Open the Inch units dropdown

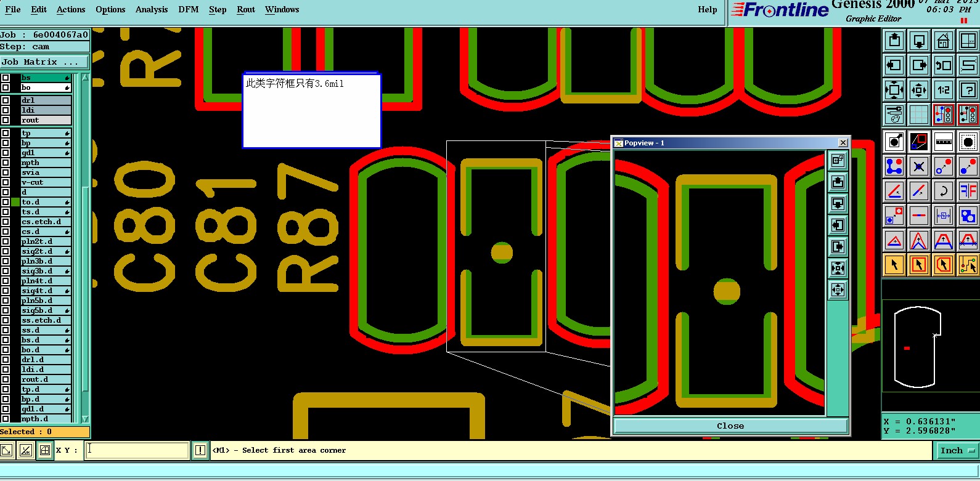pyautogui.click(x=957, y=451)
